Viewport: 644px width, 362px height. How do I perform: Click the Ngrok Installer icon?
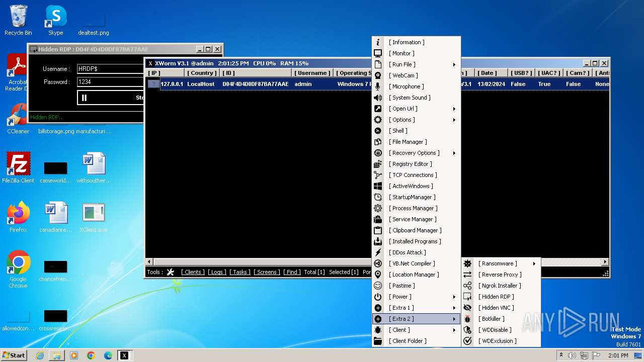(467, 286)
